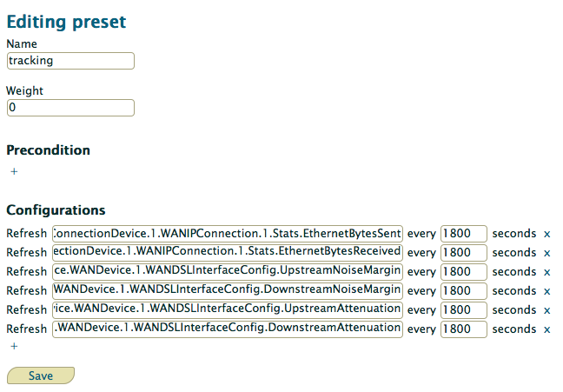The width and height of the screenshot is (563, 392).
Task: Remove the UpstreamAttenuation refresh row
Action: [546, 310]
